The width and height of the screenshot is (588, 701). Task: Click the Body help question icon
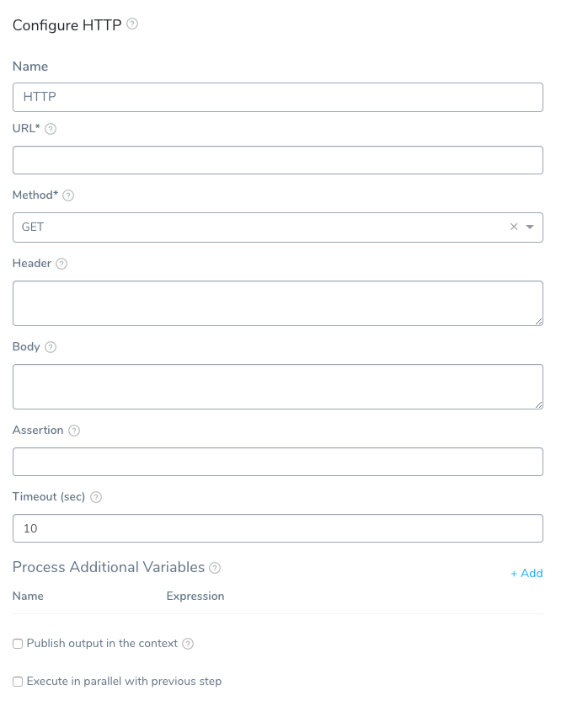[x=51, y=347]
